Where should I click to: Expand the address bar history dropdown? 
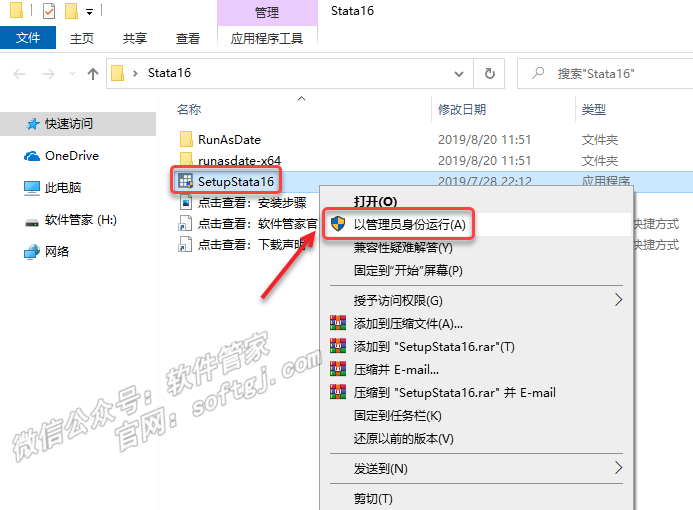pos(459,74)
